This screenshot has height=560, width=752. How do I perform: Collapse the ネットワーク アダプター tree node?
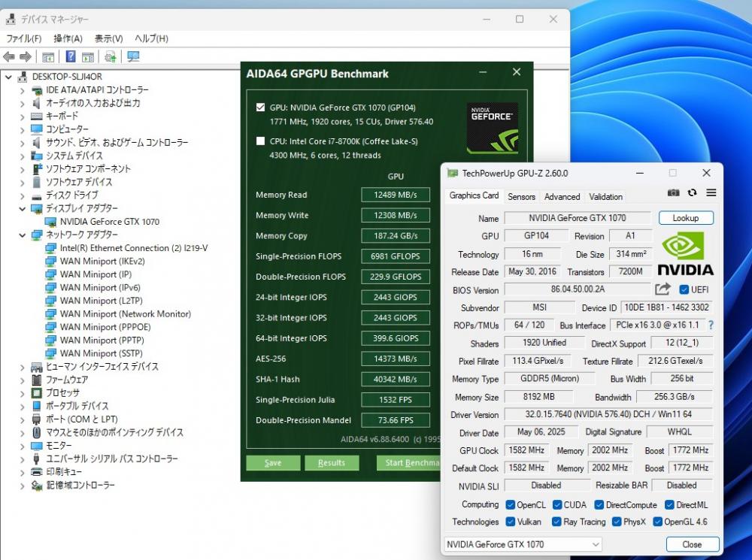pos(22,235)
